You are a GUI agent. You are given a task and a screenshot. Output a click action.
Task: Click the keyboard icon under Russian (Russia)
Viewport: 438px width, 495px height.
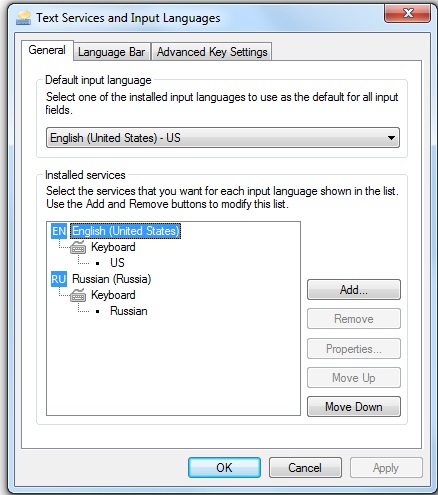78,296
